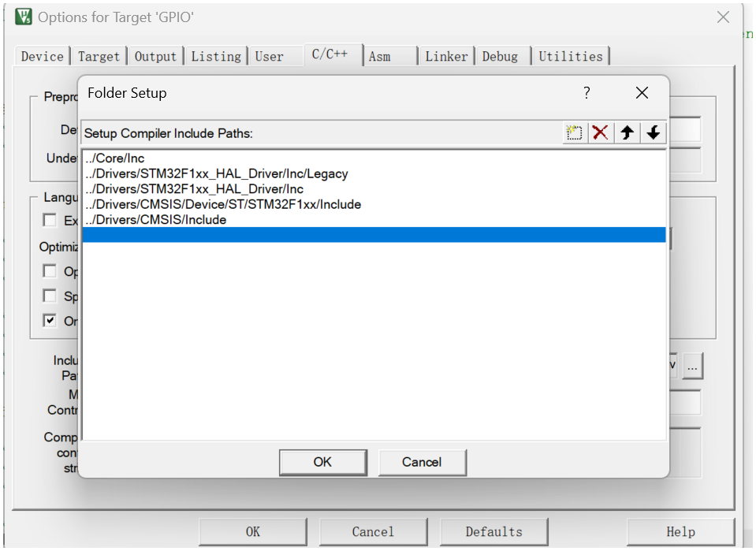
Task: Switch to the Device tab
Action: pos(43,57)
